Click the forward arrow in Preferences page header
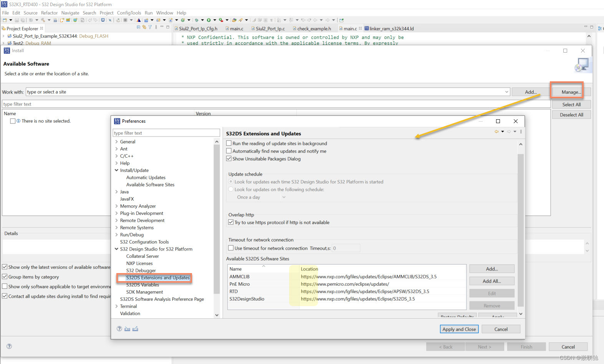604x364 pixels. [509, 132]
